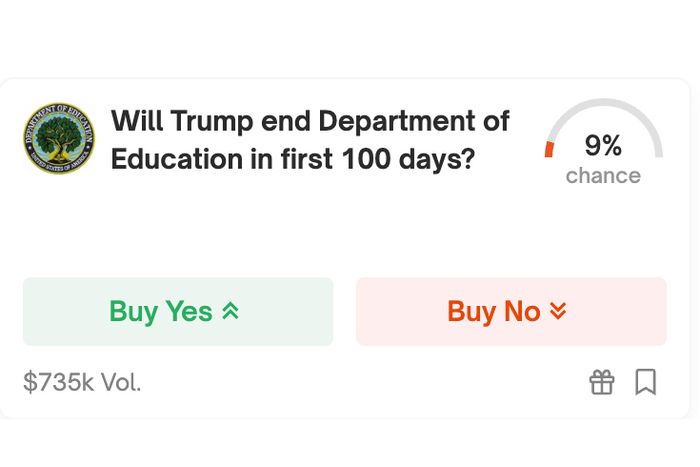Select the Buy Yes button
Image resolution: width=700 pixels, height=467 pixels.
coord(178,311)
